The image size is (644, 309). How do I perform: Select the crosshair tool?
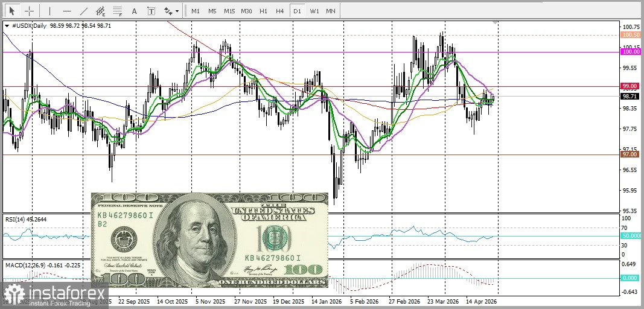coord(29,11)
